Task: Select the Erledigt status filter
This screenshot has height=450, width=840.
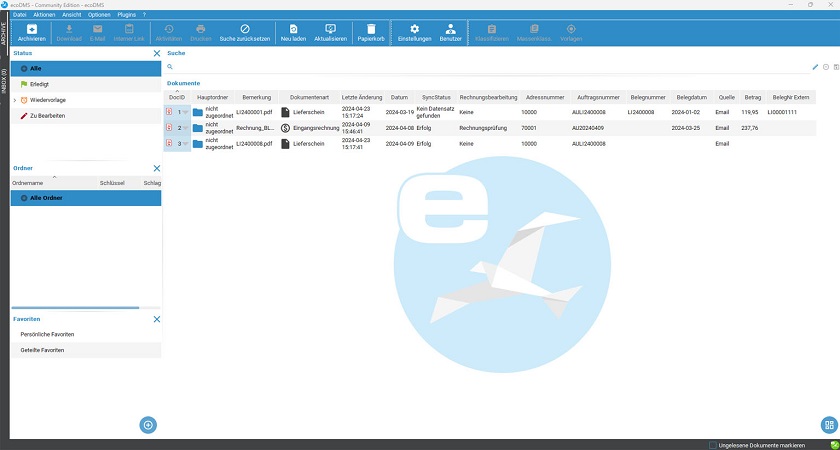Action: click(86, 84)
